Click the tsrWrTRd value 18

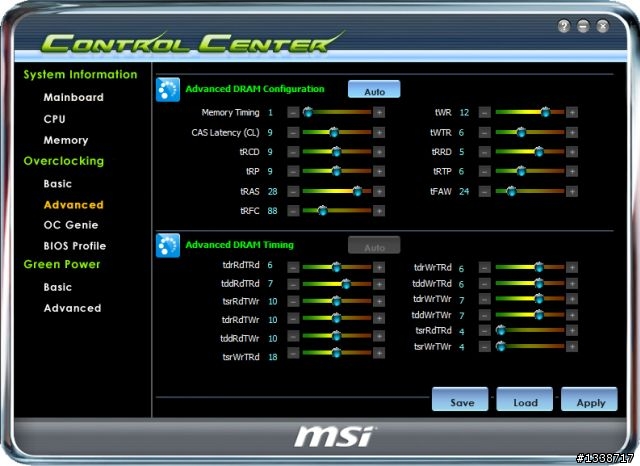point(273,357)
